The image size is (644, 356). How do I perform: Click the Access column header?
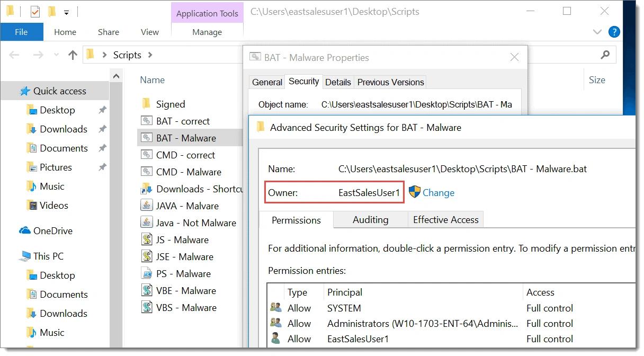point(540,292)
